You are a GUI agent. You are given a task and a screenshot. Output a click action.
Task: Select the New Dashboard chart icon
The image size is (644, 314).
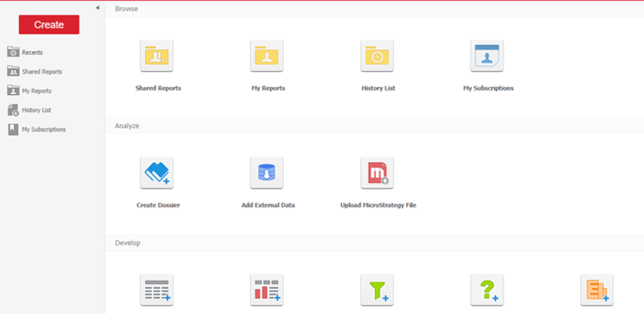[x=267, y=289]
